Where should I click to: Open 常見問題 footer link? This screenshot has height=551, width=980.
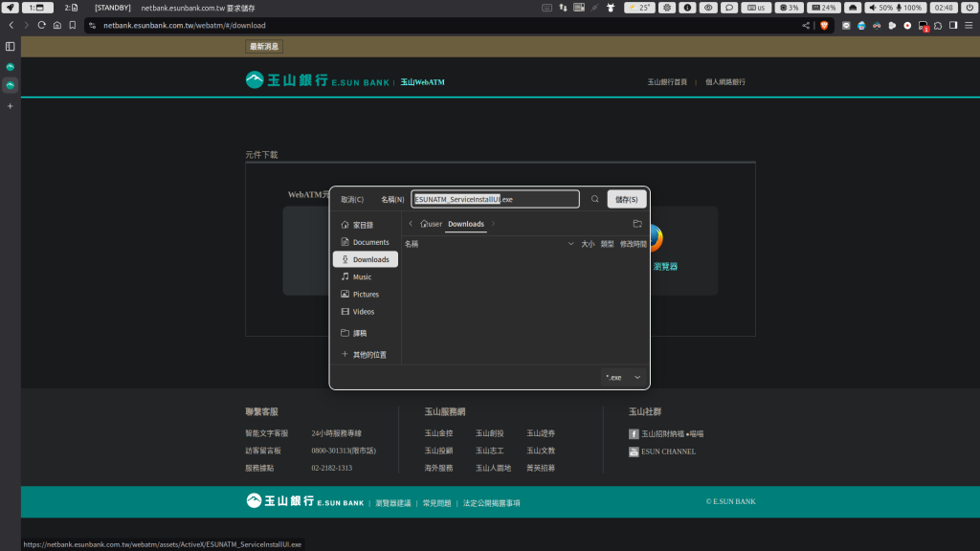[x=436, y=503]
